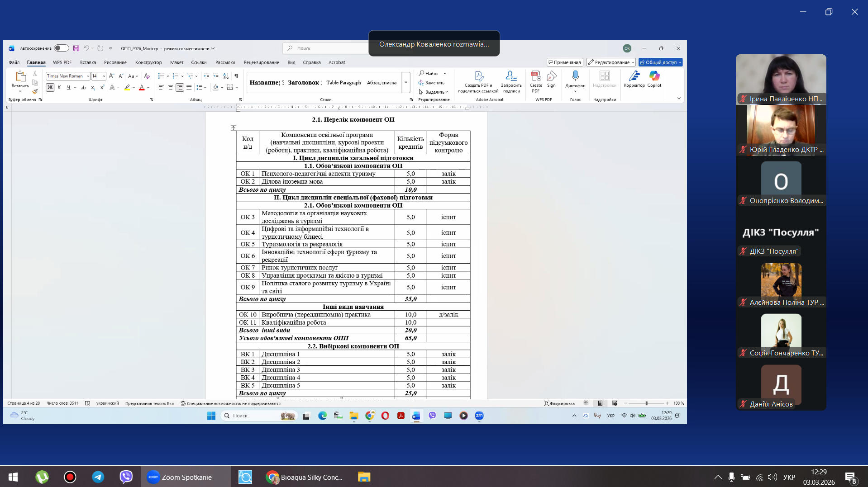Click the Корректор editor icon
Screen dimensions: 868x487
(x=634, y=79)
